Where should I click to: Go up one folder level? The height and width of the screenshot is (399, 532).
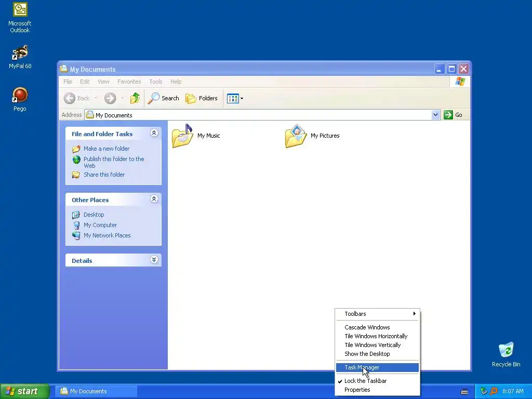[135, 98]
